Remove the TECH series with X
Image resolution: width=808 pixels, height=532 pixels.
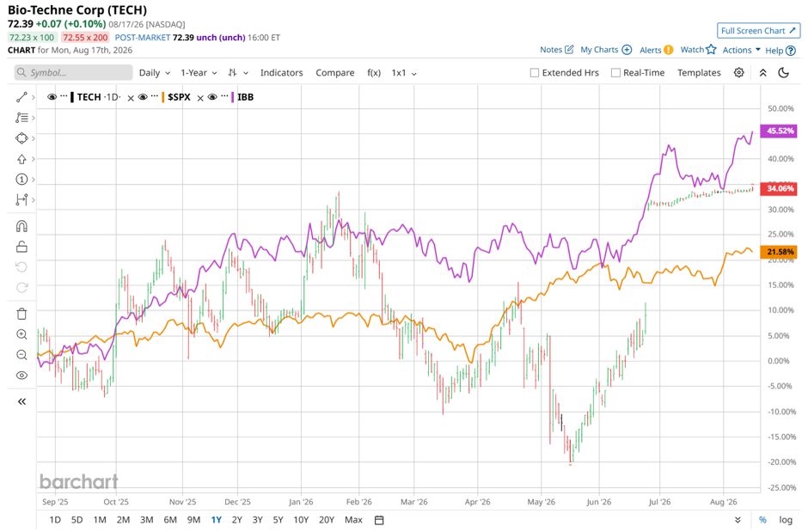[131, 98]
